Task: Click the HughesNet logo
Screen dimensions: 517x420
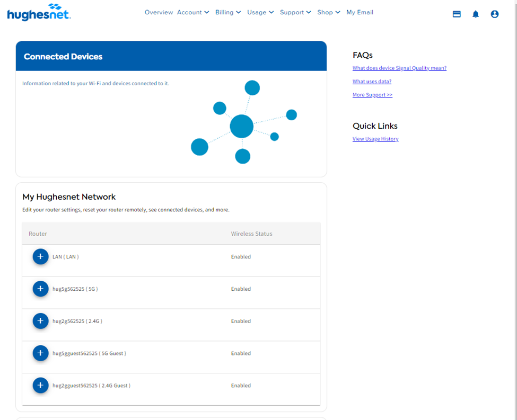Action: tap(38, 13)
